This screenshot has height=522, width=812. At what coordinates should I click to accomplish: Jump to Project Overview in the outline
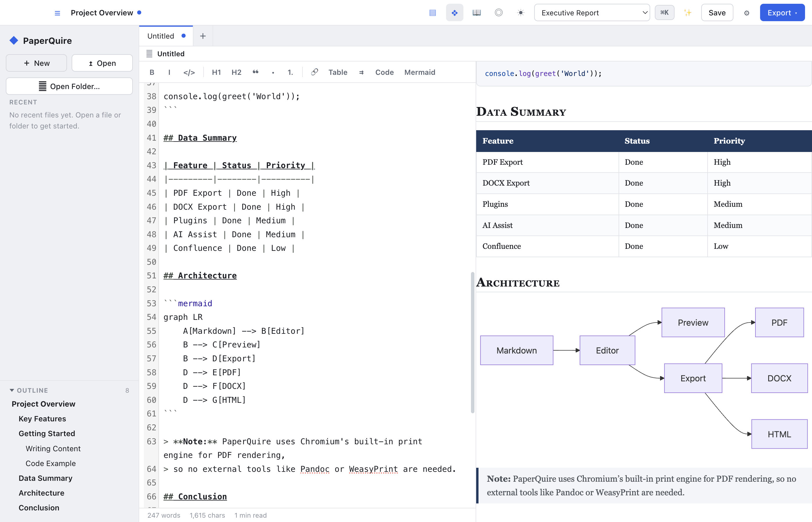[x=44, y=404]
